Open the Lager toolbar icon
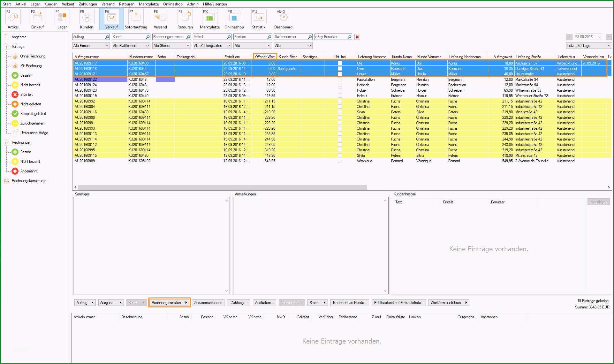This screenshot has height=364, width=614. [x=62, y=19]
